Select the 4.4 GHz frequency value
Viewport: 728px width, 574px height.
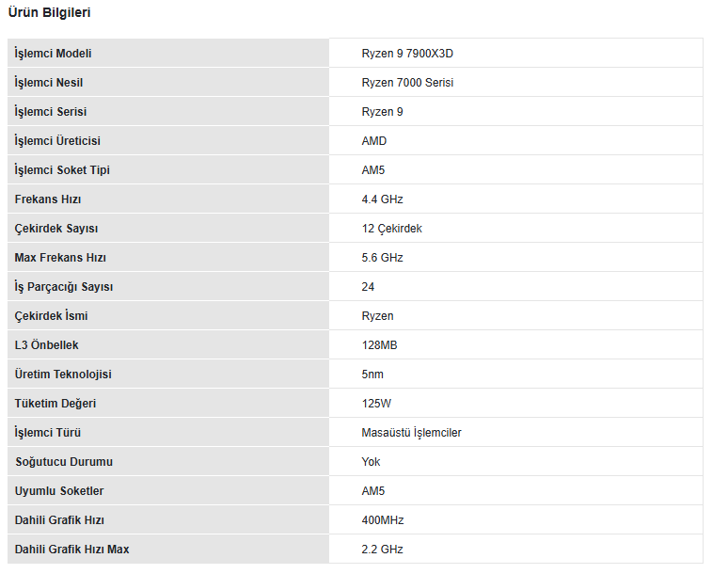(x=382, y=199)
